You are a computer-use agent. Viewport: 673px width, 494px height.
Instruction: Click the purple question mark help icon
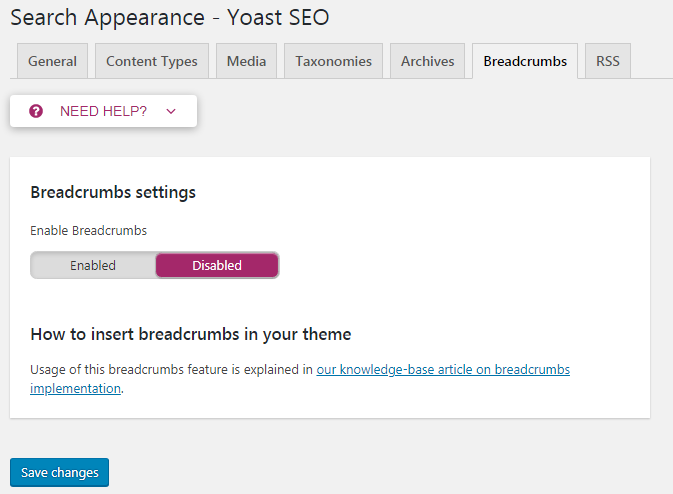(x=36, y=111)
